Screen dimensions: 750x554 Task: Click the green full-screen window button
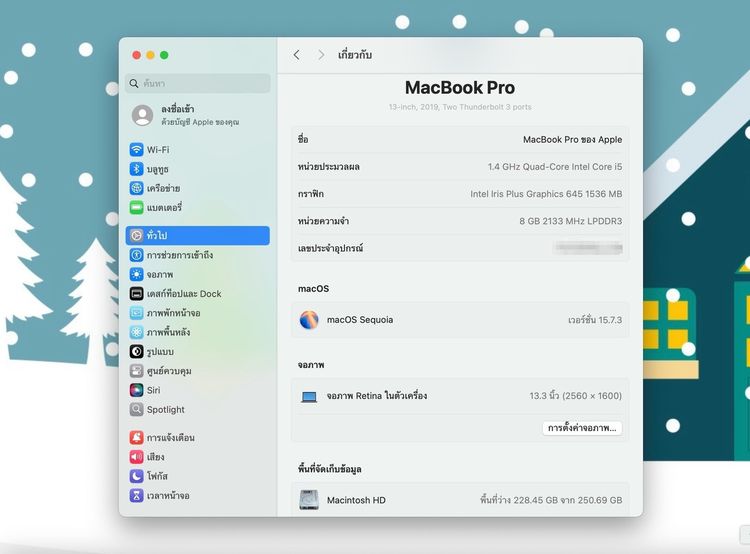[x=164, y=55]
